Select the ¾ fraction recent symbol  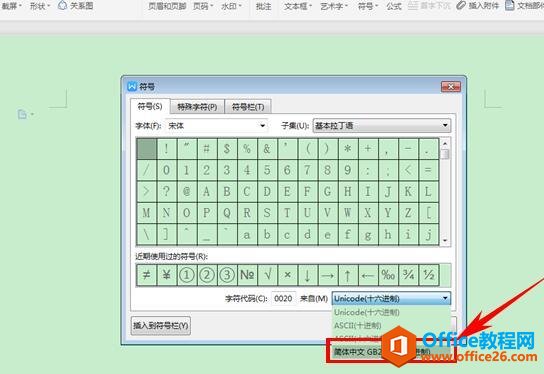pos(408,275)
